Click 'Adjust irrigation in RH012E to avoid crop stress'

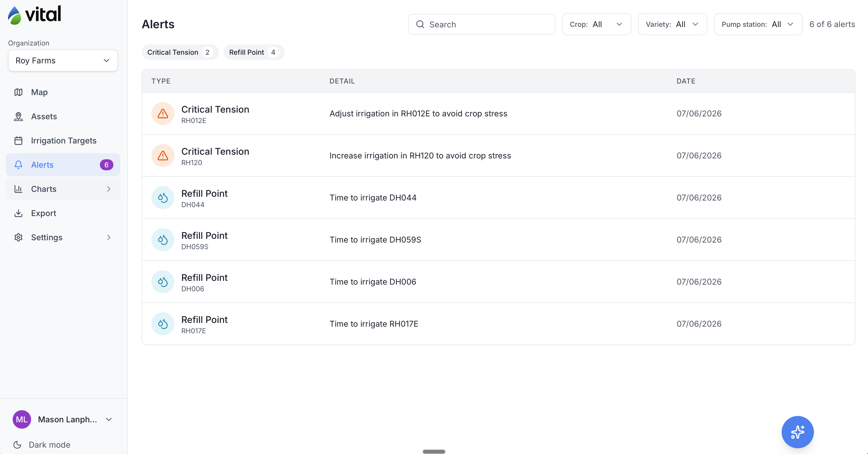(418, 114)
